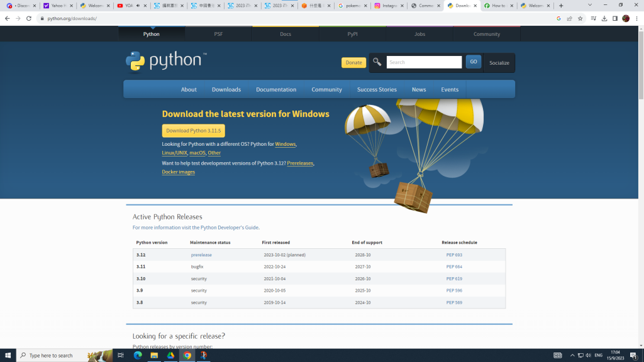This screenshot has height=362, width=644.
Task: Open the PEP 664 release schedule link
Action: [x=454, y=266]
